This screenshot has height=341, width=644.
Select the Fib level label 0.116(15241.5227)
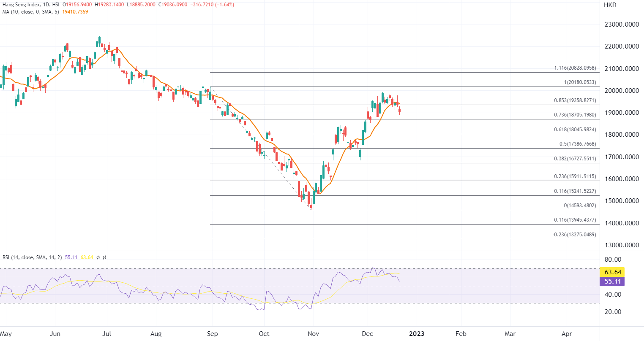coord(575,191)
